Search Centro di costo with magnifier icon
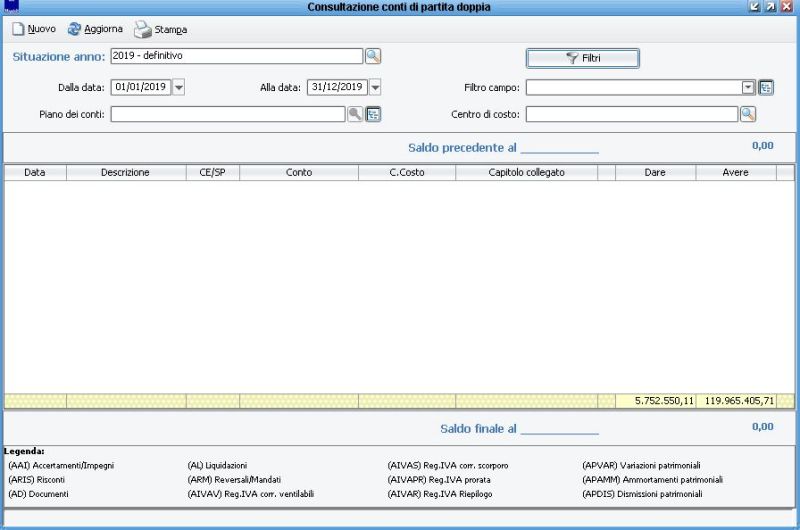 pyautogui.click(x=748, y=114)
